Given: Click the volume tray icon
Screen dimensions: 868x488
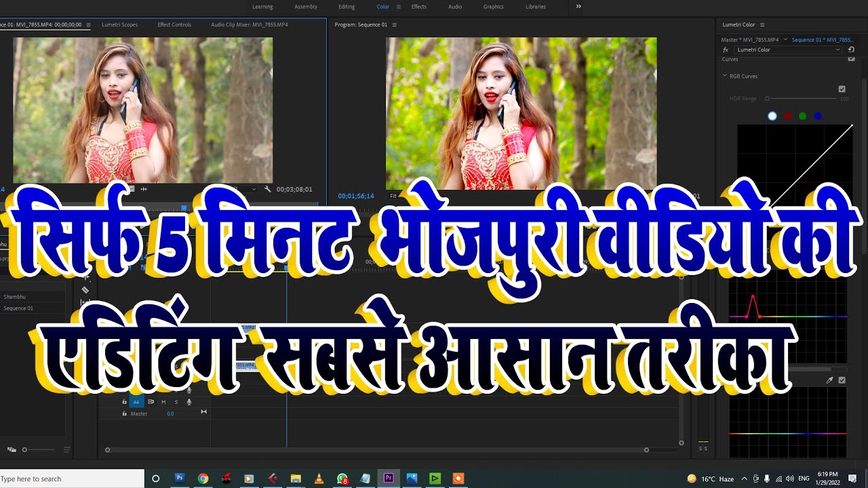Looking at the screenshot, I should click(x=789, y=479).
